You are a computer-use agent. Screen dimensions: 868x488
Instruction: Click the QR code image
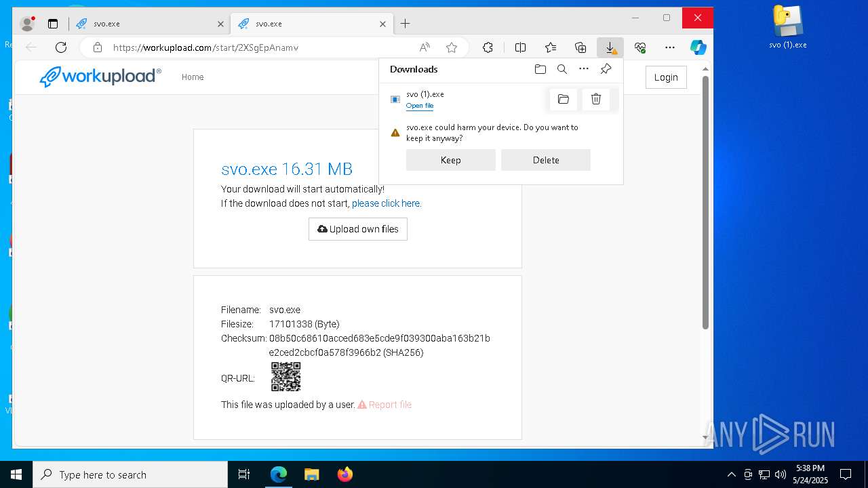[x=286, y=377]
